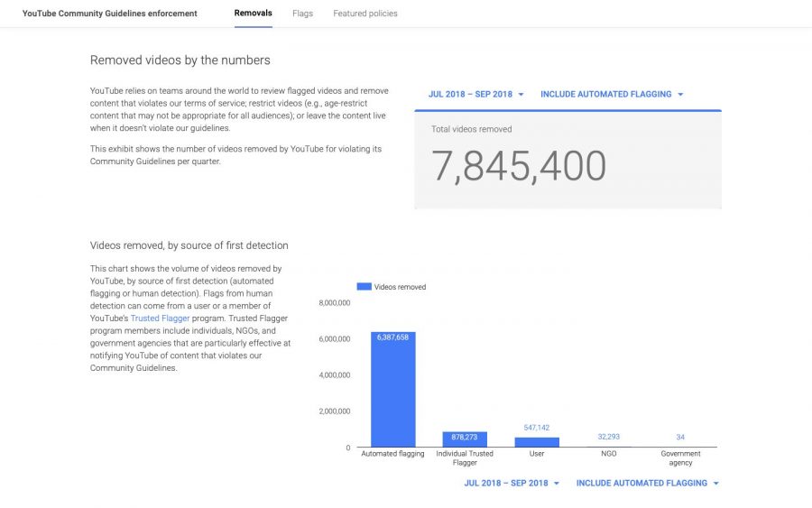The width and height of the screenshot is (812, 508).
Task: Click the 878,273 value label
Action: click(x=464, y=437)
